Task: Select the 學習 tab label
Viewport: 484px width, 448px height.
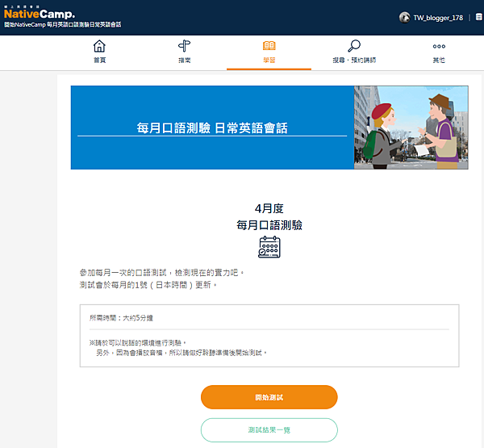Action: pyautogui.click(x=269, y=61)
